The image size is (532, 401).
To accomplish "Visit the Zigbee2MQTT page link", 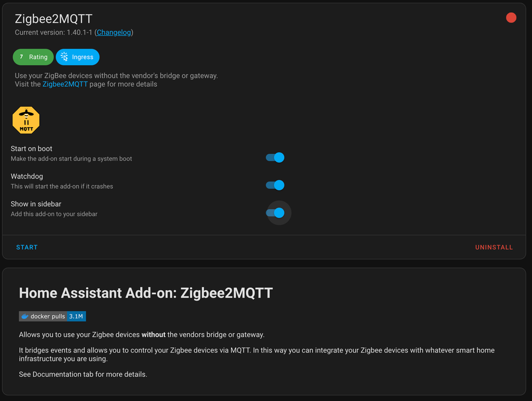I will 65,84.
